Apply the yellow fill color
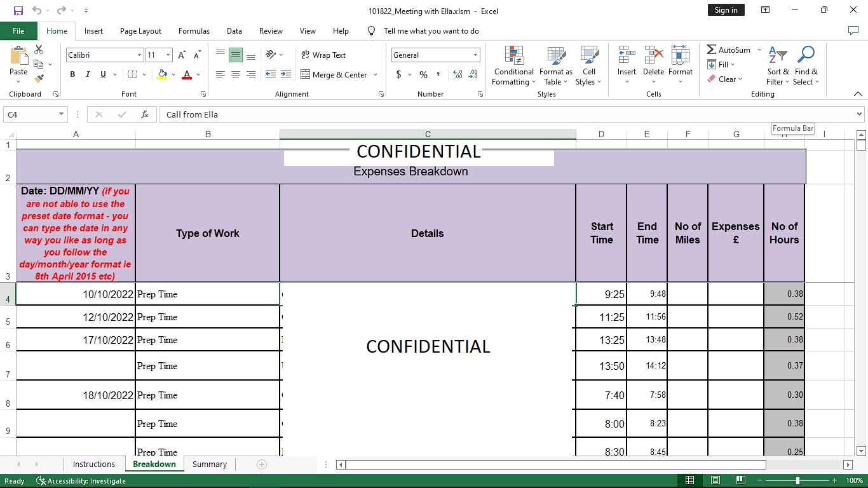 [162, 75]
